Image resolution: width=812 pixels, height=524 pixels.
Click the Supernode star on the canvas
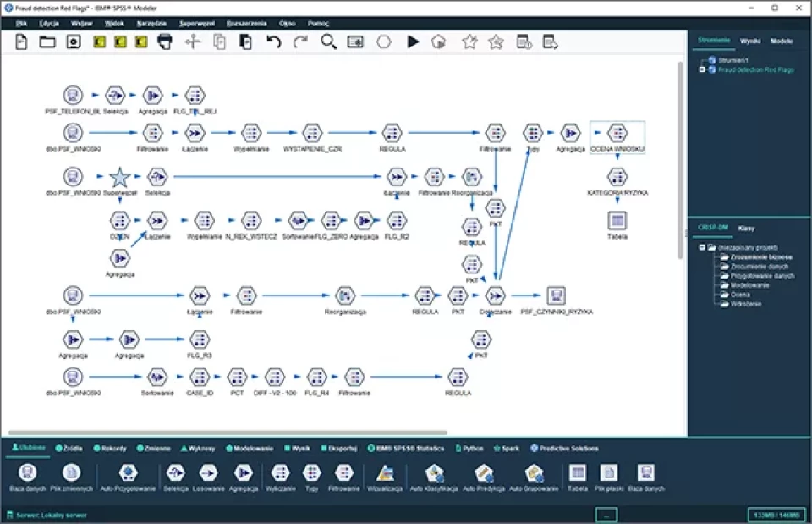point(119,177)
